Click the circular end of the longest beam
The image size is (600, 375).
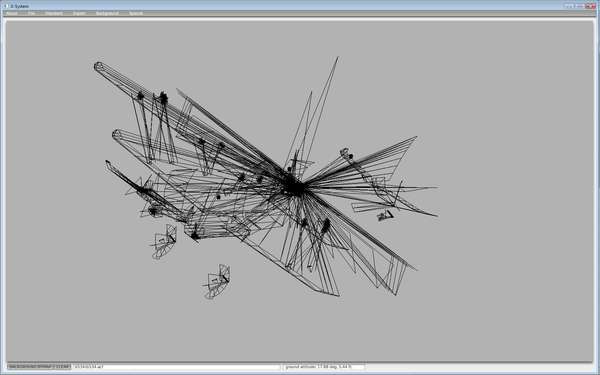tap(98, 67)
